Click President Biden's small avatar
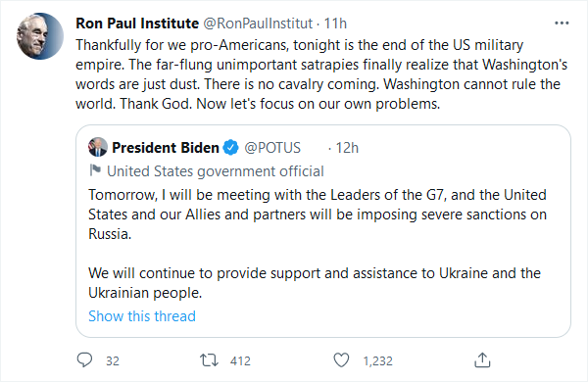 (98, 147)
